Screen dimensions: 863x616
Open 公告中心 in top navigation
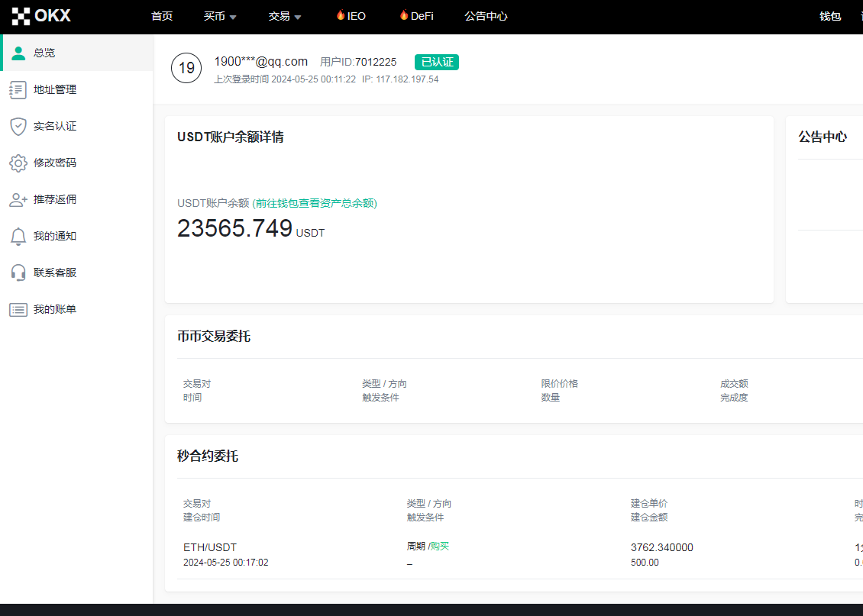[x=486, y=16]
